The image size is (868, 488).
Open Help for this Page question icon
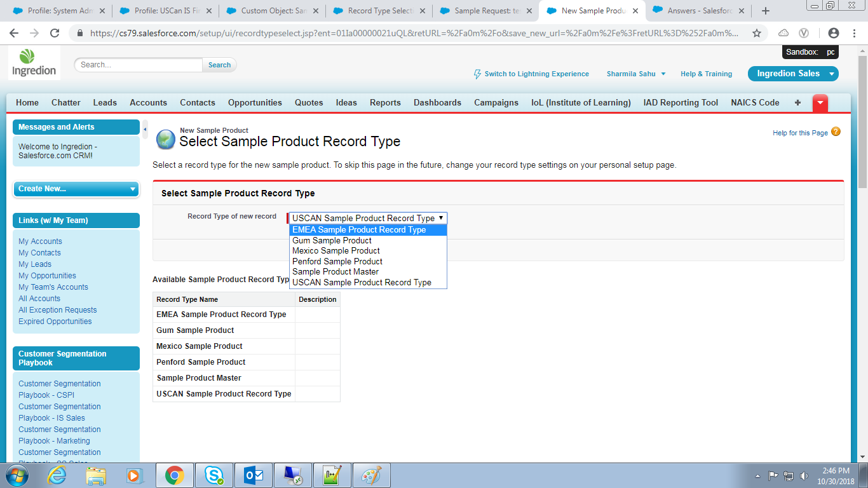click(836, 132)
